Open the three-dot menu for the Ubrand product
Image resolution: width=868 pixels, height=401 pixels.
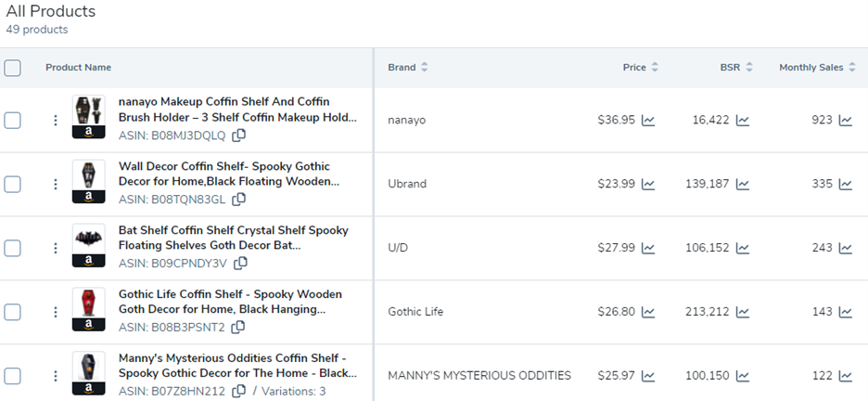point(56,184)
